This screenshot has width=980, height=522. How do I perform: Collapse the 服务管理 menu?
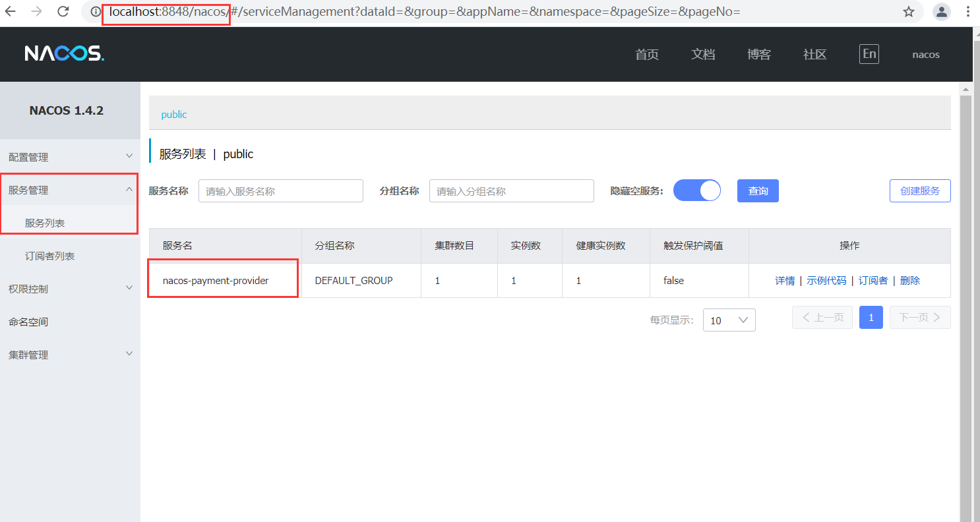pos(70,190)
